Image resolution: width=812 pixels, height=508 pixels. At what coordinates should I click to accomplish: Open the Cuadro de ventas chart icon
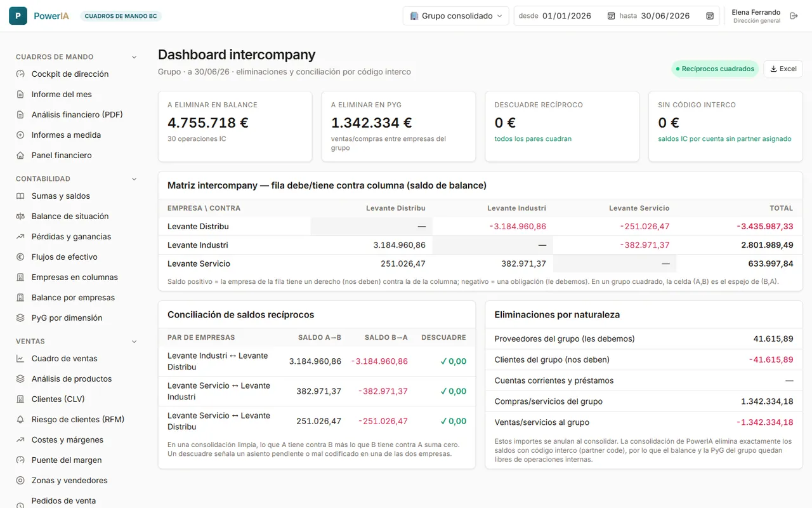20,359
